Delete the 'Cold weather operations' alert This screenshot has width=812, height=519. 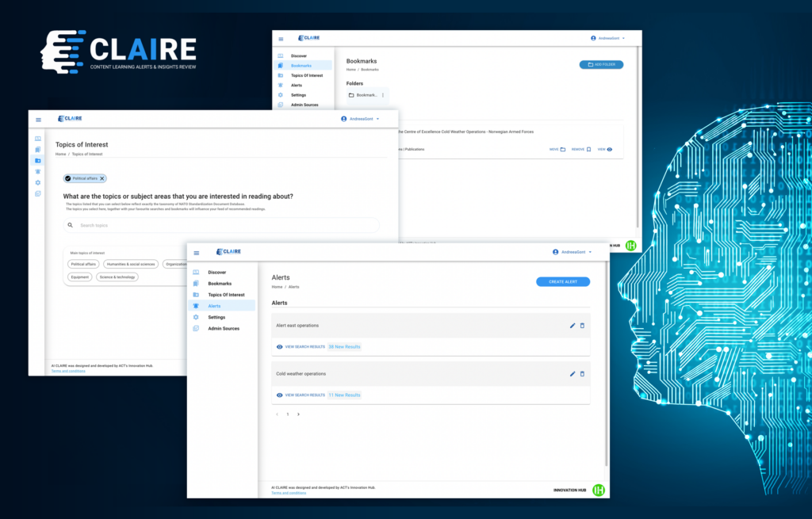point(582,374)
